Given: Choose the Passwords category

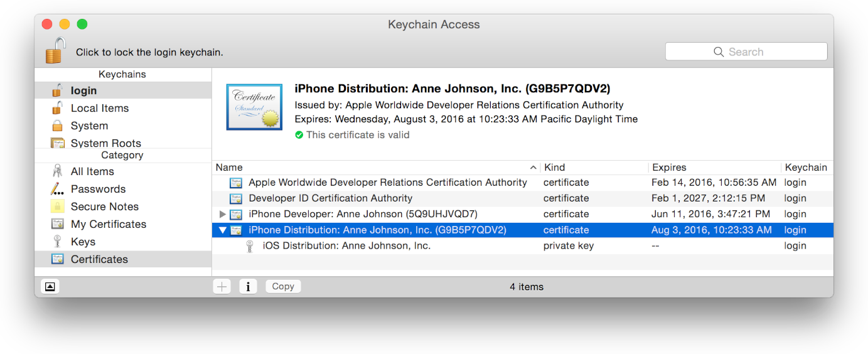Looking at the screenshot, I should [x=123, y=189].
